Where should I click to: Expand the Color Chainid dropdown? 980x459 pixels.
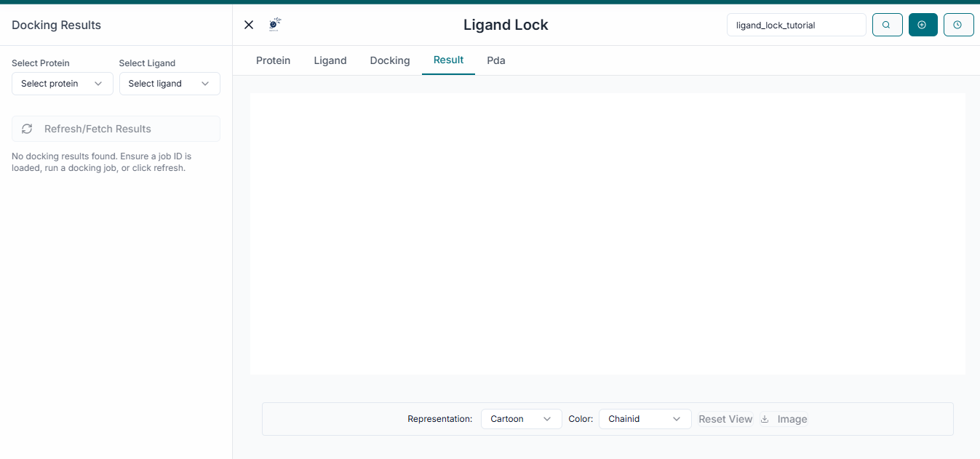point(645,419)
